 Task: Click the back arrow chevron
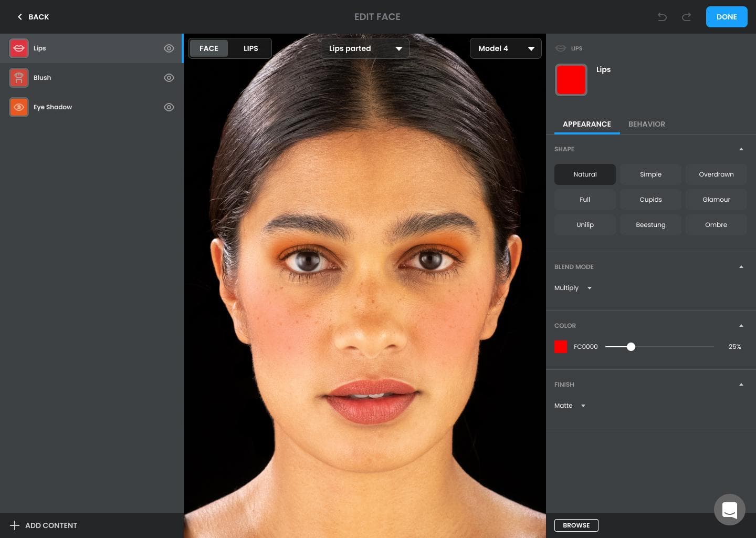pyautogui.click(x=20, y=17)
